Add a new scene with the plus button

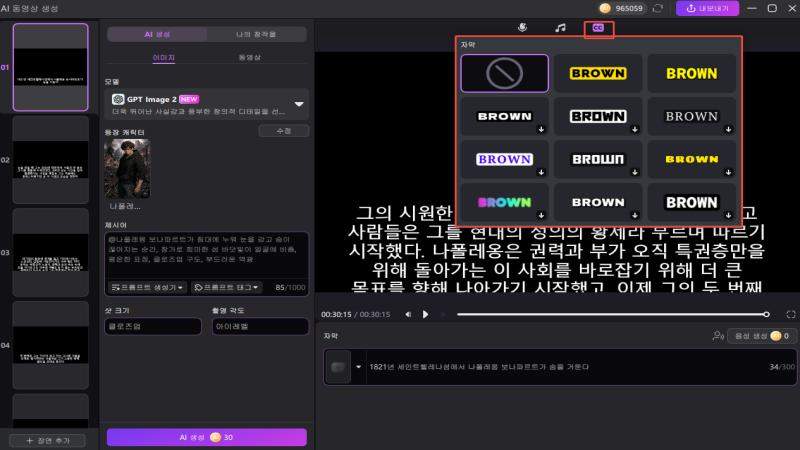point(48,440)
